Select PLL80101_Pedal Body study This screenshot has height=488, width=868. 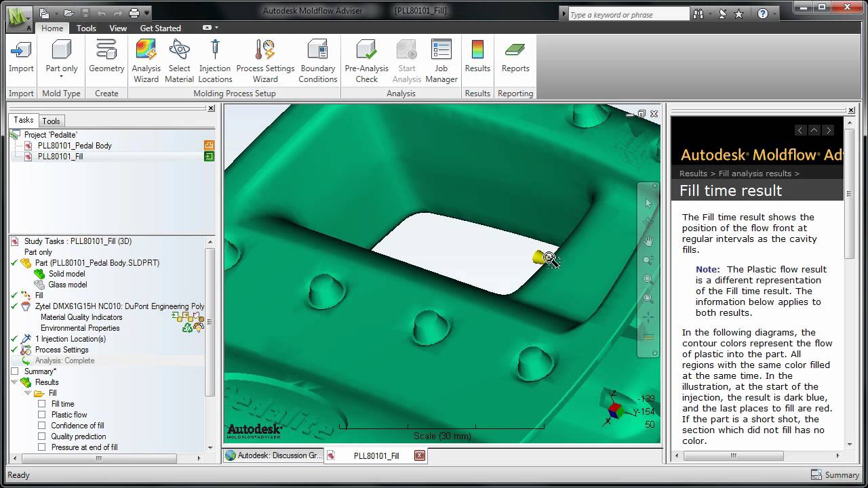pyautogui.click(x=75, y=146)
